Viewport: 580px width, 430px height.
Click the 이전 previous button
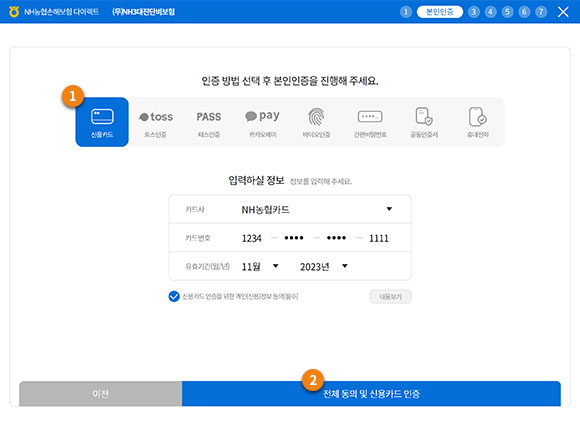click(x=101, y=393)
